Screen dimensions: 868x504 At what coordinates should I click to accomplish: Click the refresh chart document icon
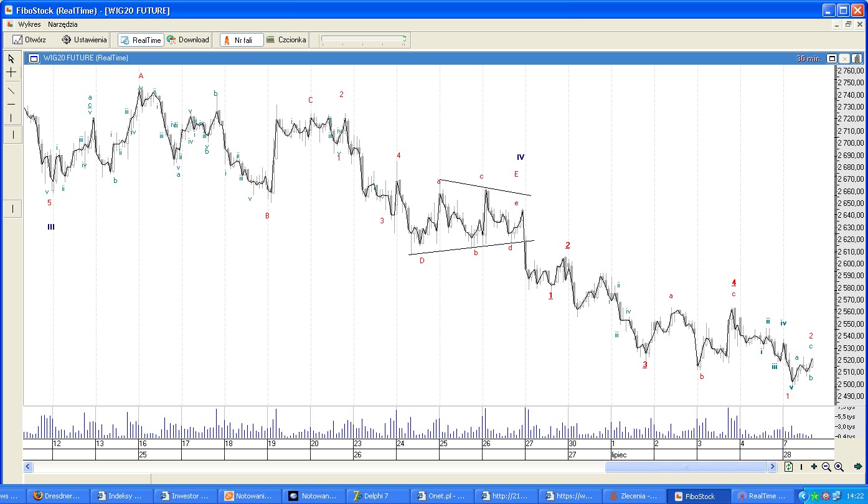(788, 467)
